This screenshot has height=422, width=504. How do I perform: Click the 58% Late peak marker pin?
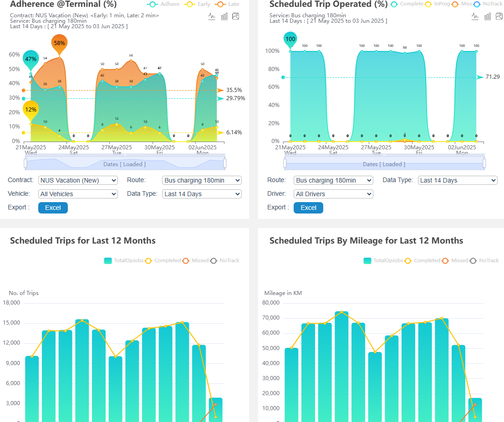coord(60,43)
